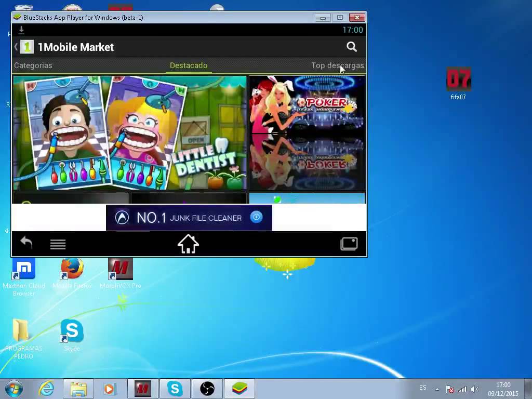
Task: Maximize the BlueStacks window
Action: click(x=340, y=17)
